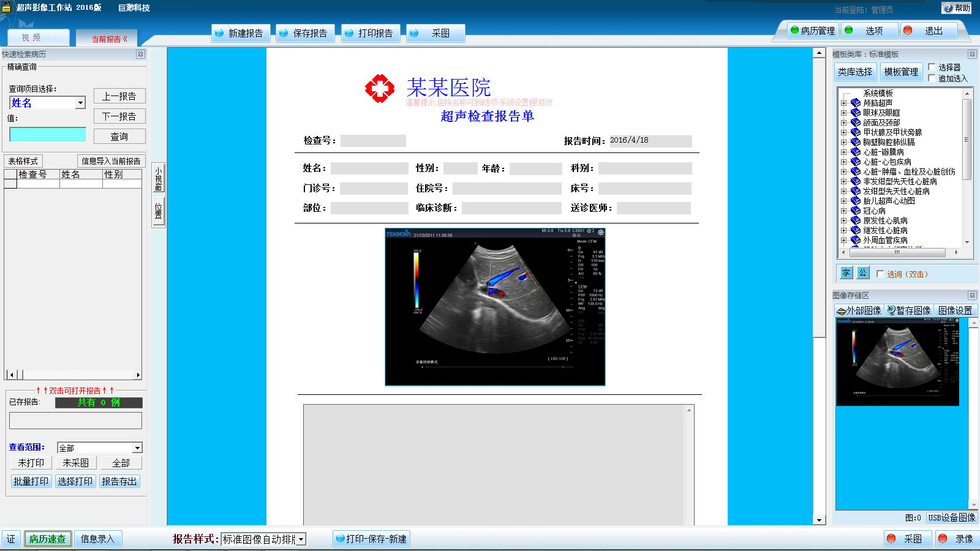Toggle the 选词（双击） checkbox
Viewport: 980px width, 551px height.
point(880,274)
